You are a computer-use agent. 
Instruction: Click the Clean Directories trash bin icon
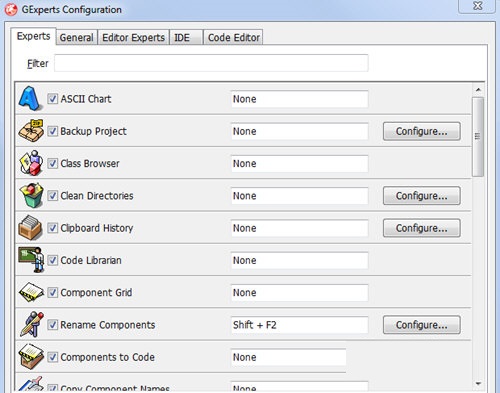pos(31,195)
